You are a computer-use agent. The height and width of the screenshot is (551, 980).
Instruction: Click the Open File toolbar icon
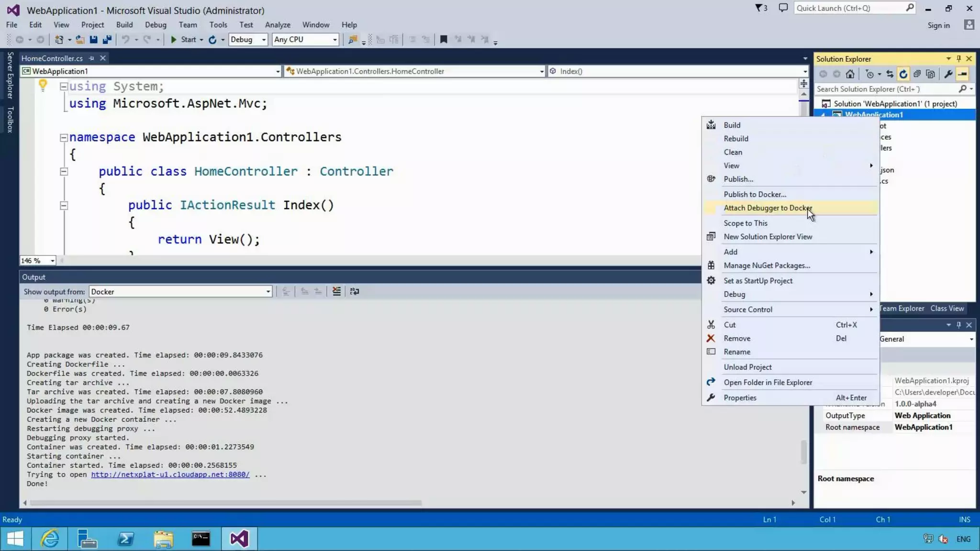(80, 40)
